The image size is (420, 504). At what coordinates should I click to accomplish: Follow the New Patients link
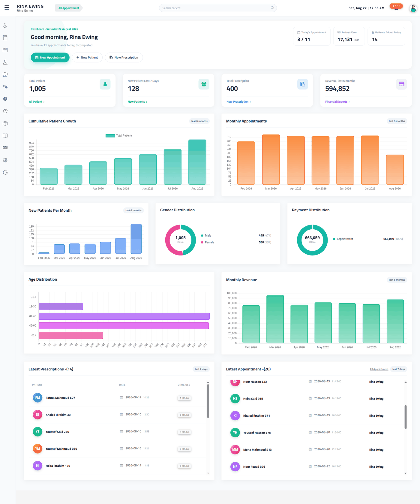[x=137, y=102]
